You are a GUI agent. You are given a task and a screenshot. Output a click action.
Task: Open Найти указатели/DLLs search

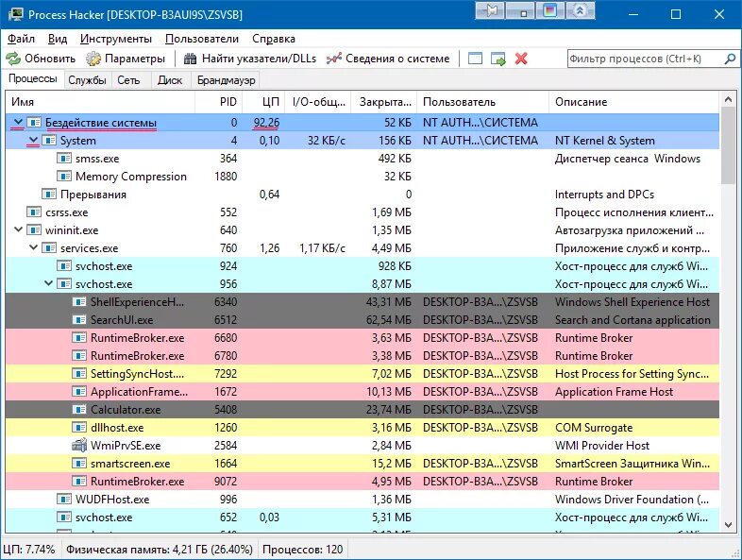[250, 59]
